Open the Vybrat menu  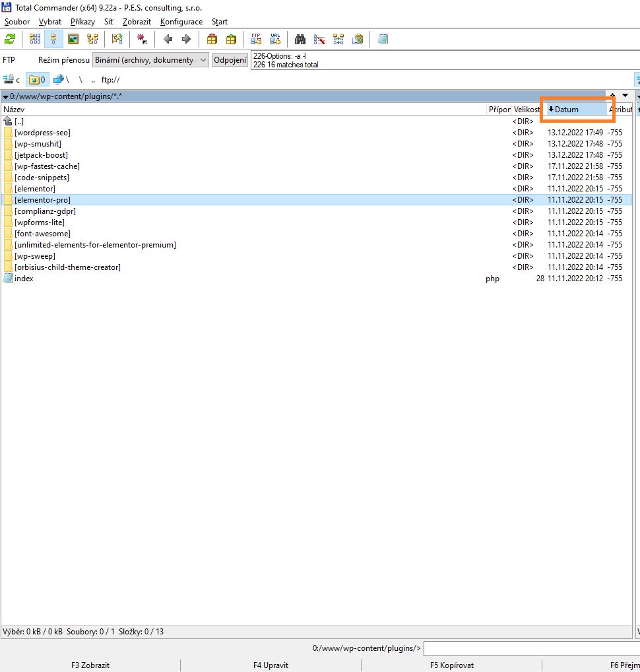pyautogui.click(x=50, y=22)
